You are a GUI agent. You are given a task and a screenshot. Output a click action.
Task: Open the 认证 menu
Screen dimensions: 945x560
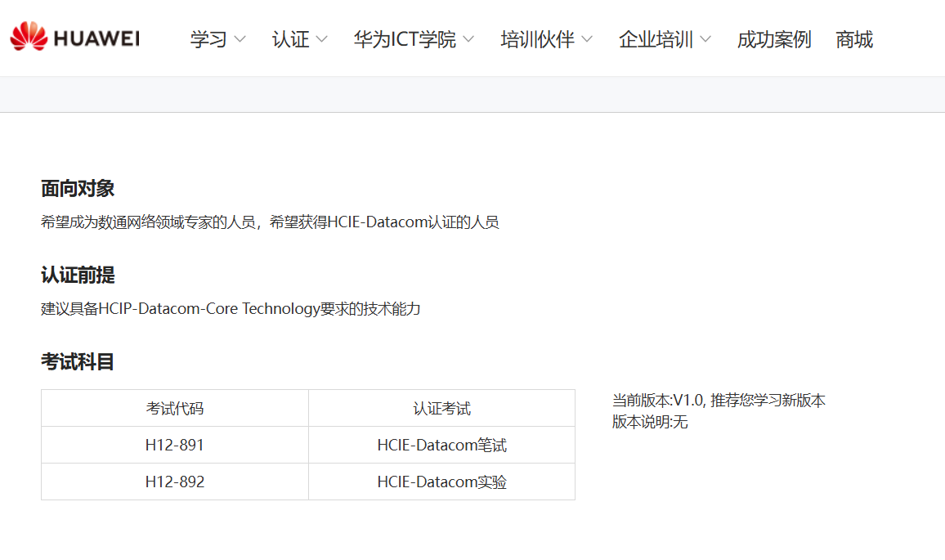290,40
